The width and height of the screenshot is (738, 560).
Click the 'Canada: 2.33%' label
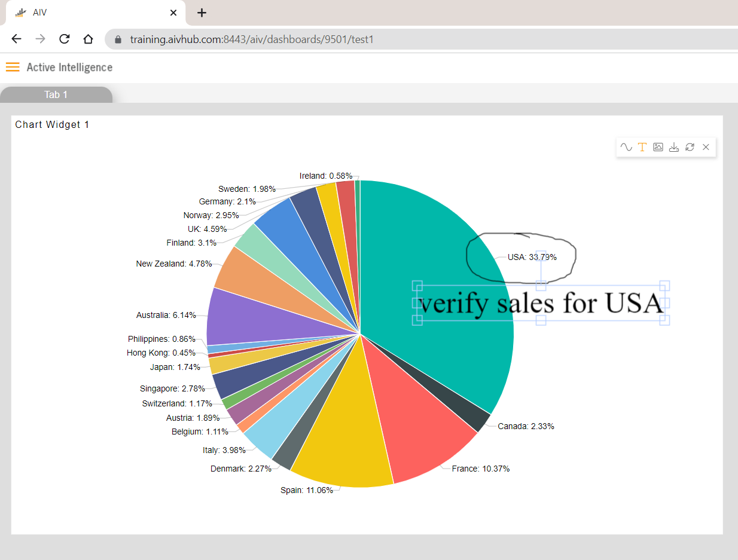[x=526, y=426]
